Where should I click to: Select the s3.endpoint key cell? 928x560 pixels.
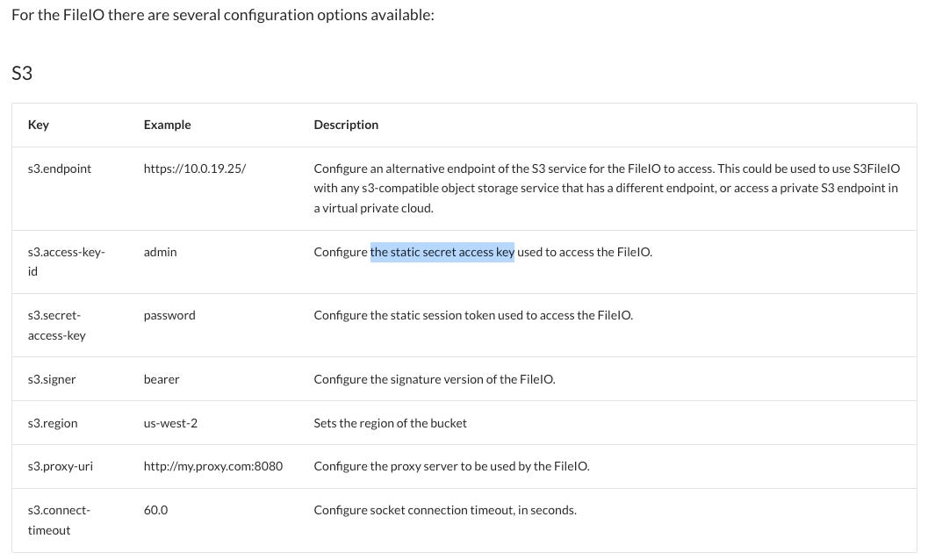tap(60, 169)
